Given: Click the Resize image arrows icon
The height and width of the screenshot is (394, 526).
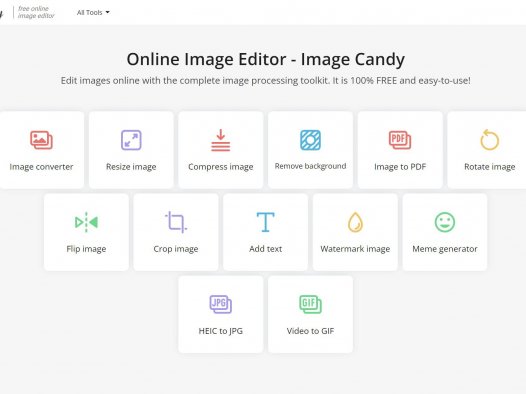Looking at the screenshot, I should (131, 140).
